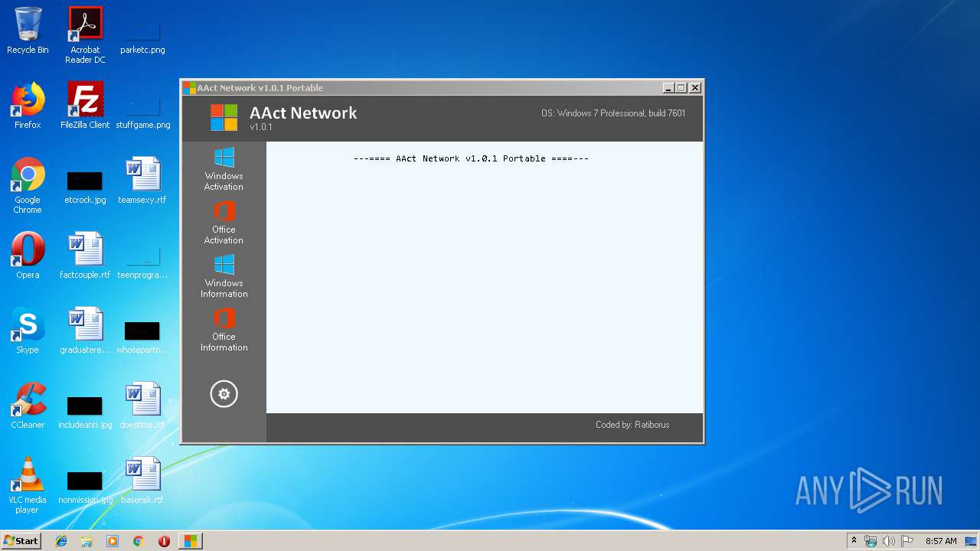Select the Opera desktop shortcut
The height and width of the screenshot is (551, 980).
click(x=28, y=256)
